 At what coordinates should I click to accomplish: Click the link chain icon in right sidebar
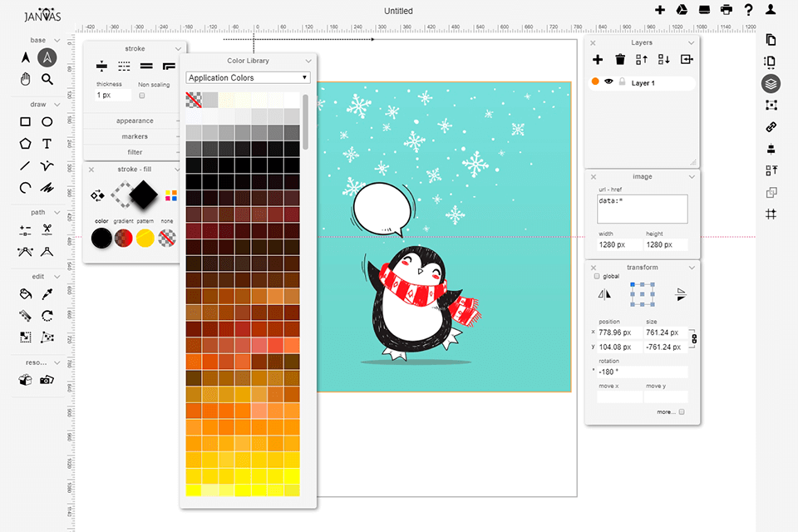(771, 126)
